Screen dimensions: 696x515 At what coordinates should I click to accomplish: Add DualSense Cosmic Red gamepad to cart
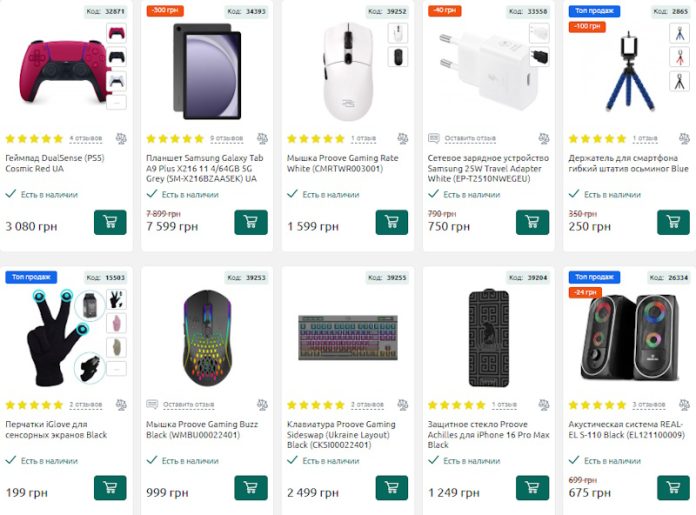(x=110, y=223)
